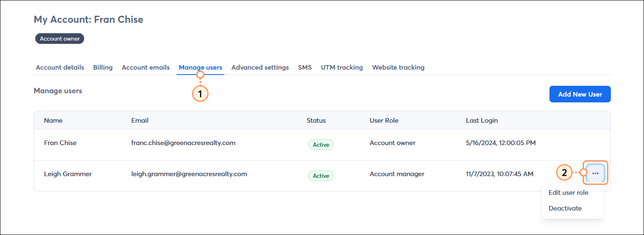Click the Status column header
This screenshot has width=644, height=235.
(316, 121)
